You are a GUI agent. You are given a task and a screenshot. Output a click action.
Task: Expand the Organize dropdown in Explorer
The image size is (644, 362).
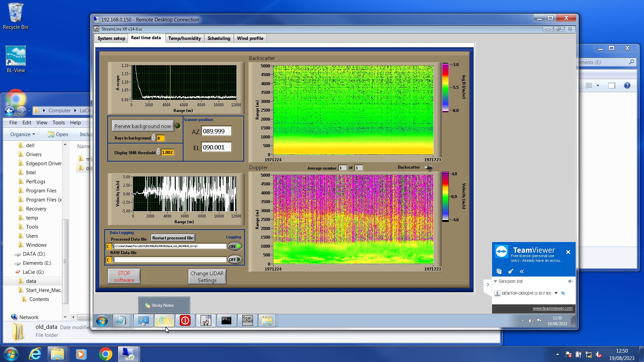tap(22, 134)
